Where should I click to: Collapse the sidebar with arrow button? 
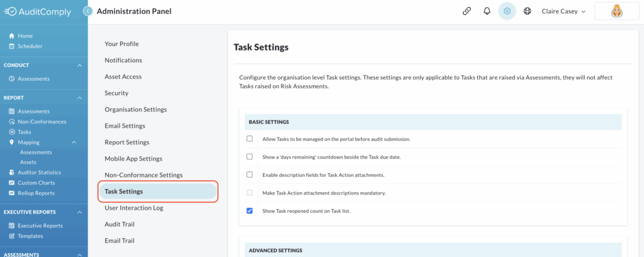point(87,11)
